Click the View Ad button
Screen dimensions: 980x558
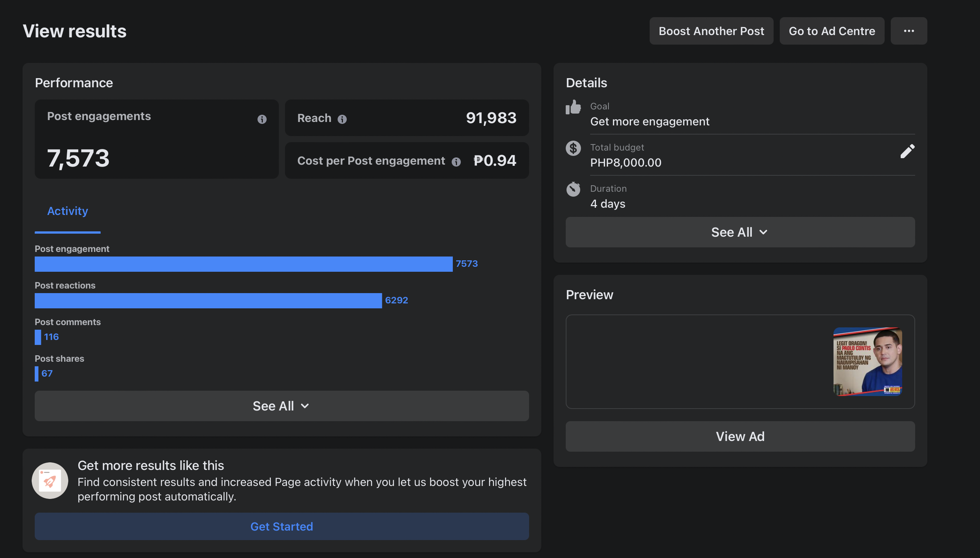pyautogui.click(x=740, y=436)
